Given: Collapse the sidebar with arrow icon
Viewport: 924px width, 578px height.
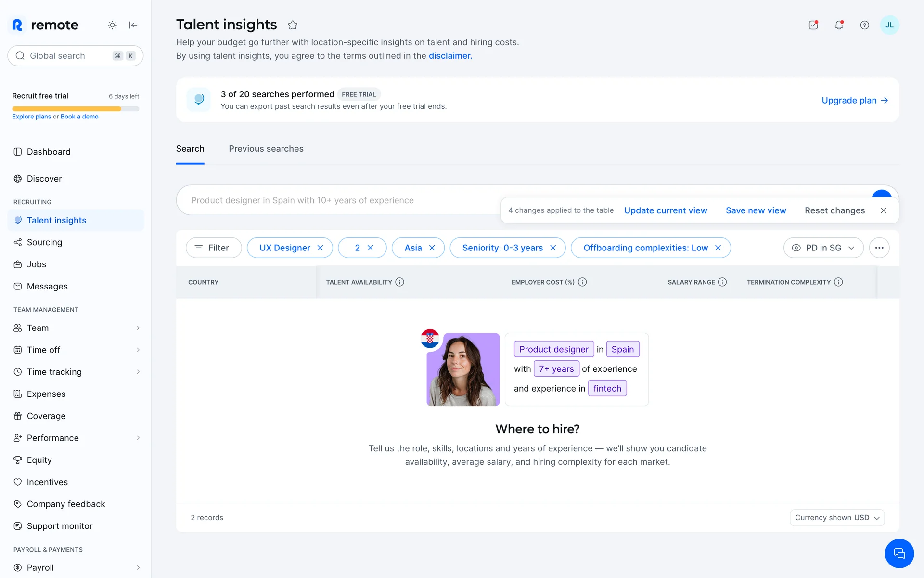Looking at the screenshot, I should (x=133, y=25).
